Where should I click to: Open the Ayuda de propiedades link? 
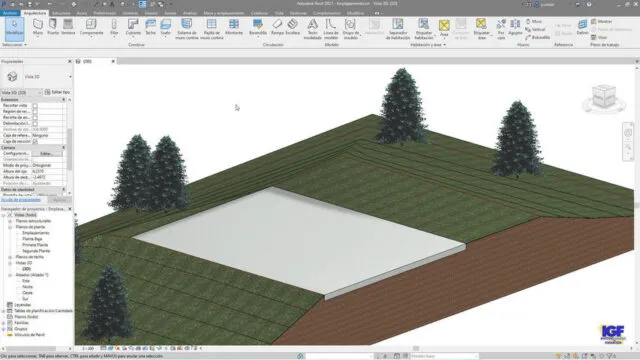21,200
